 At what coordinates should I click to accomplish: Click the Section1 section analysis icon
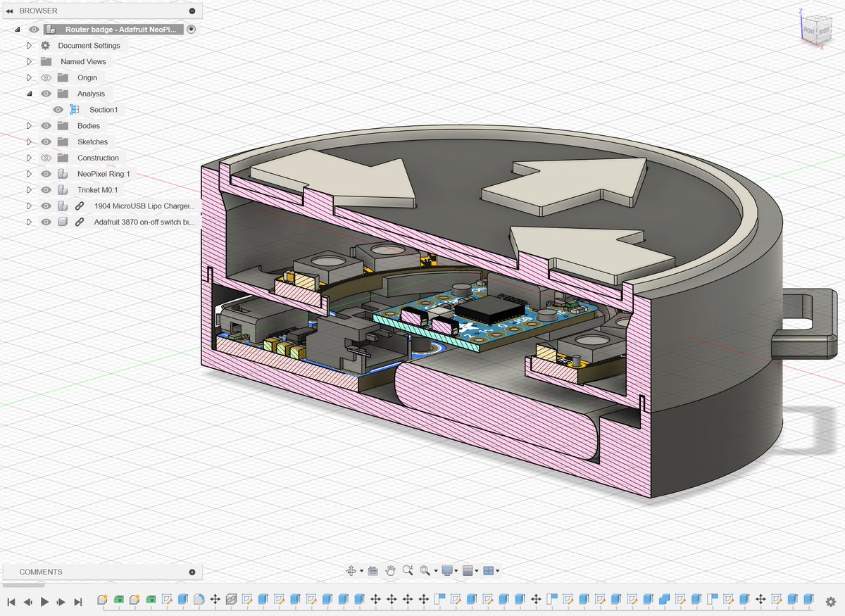pos(74,110)
